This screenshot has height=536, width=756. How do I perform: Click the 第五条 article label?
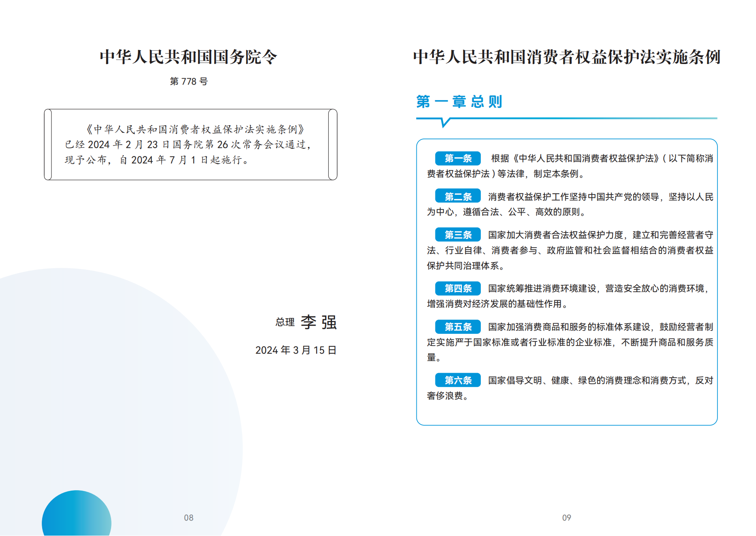pyautogui.click(x=458, y=327)
